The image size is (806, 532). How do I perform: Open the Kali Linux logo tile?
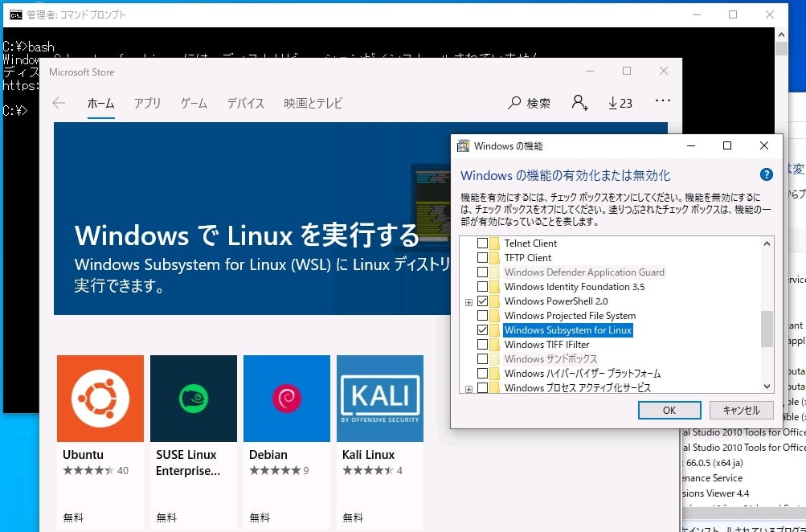click(x=380, y=399)
